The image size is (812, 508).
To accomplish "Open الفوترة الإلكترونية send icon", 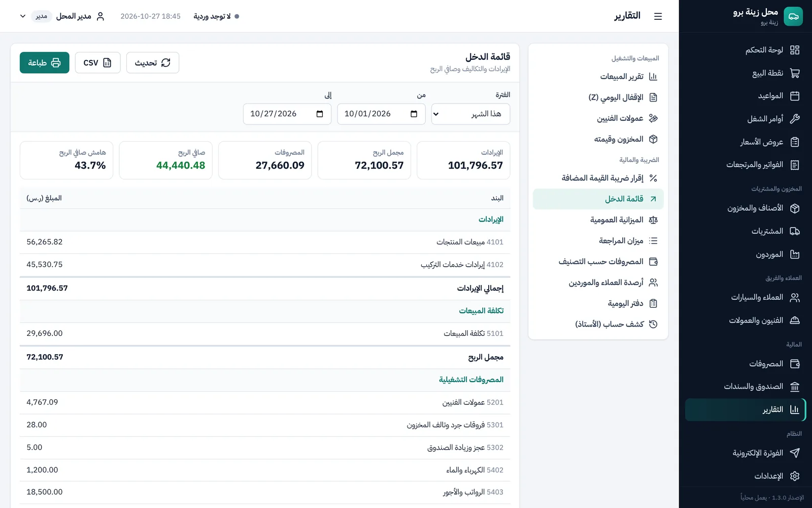I will pos(795,453).
